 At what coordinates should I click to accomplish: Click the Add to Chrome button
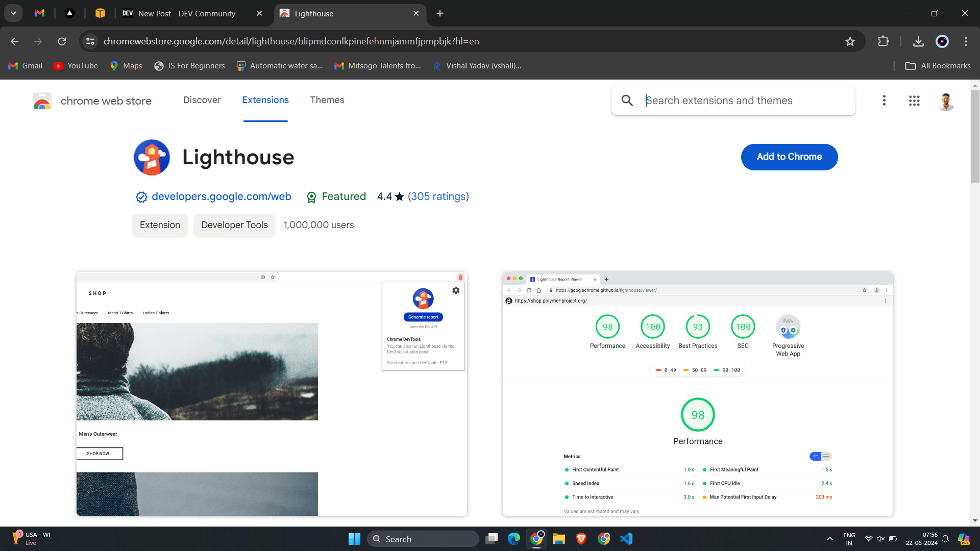click(x=789, y=157)
